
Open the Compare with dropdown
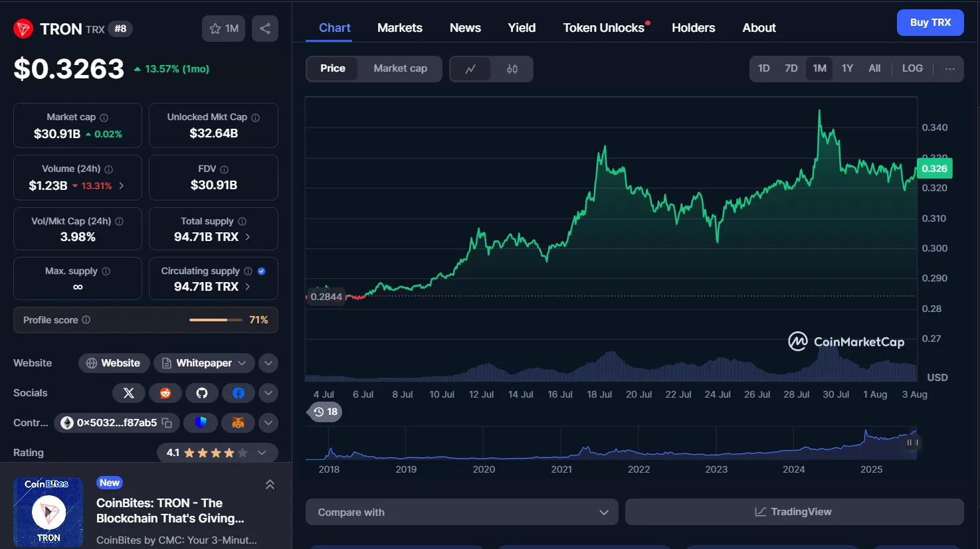[x=462, y=512]
